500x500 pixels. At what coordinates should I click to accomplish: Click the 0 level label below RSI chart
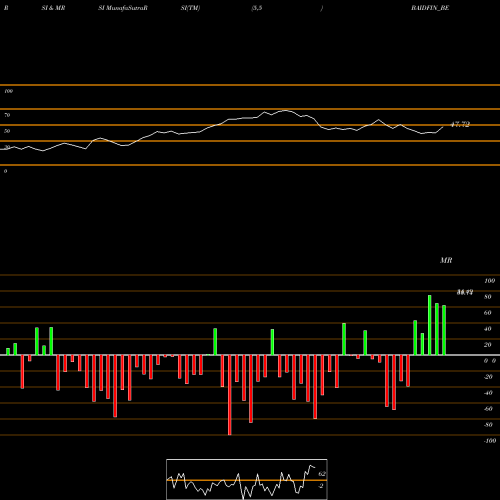(x=5, y=171)
